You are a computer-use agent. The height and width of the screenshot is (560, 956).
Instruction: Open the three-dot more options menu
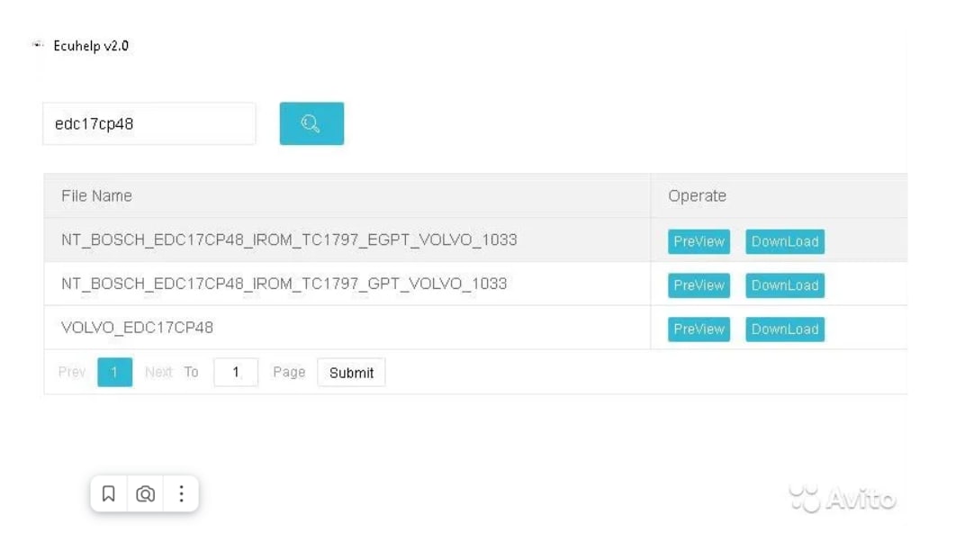pyautogui.click(x=181, y=493)
